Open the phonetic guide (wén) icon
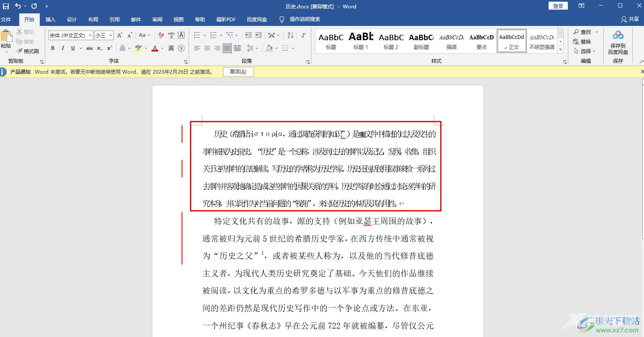644x337 pixels. [171, 35]
